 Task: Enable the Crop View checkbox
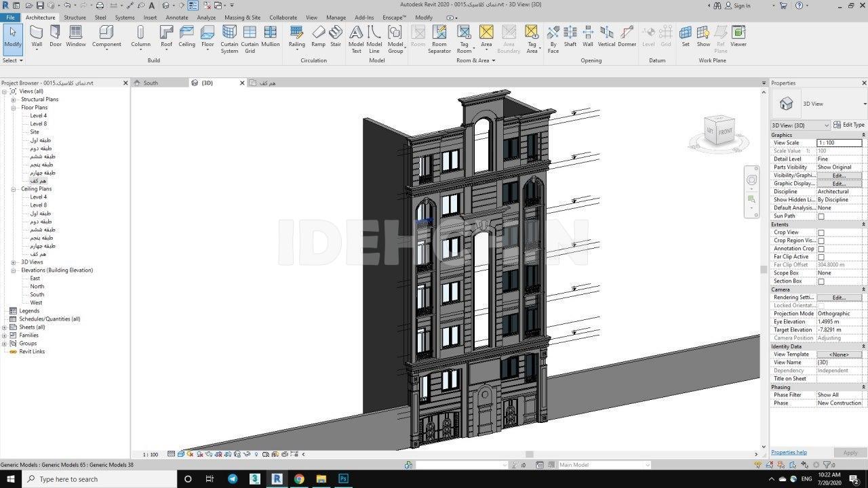pyautogui.click(x=821, y=232)
